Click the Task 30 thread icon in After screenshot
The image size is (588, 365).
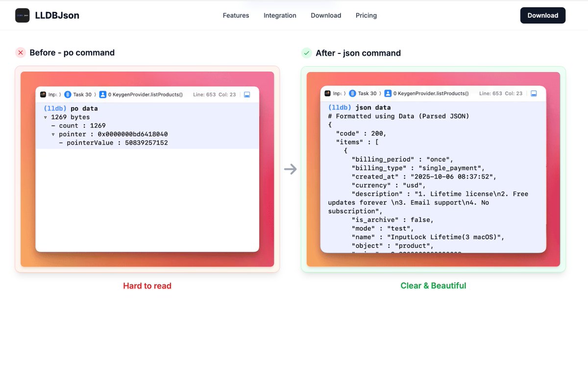tap(353, 93)
